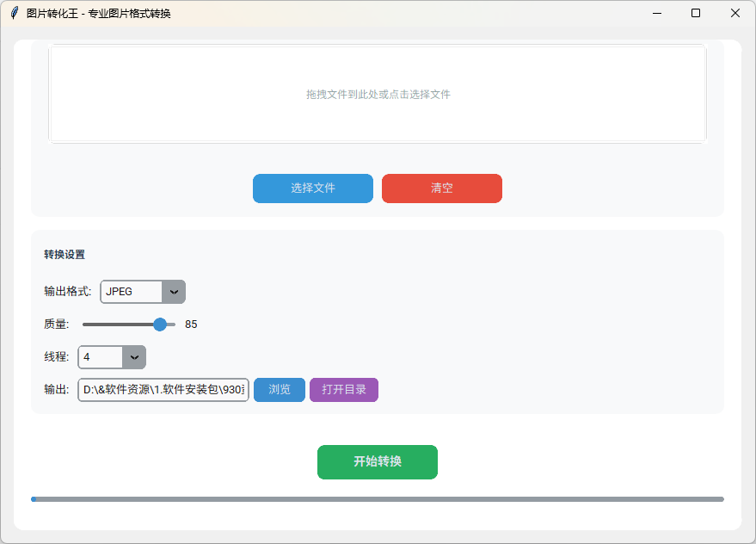The height and width of the screenshot is (544, 756).
Task: Click the 质量 slider handle
Action: pyautogui.click(x=159, y=325)
